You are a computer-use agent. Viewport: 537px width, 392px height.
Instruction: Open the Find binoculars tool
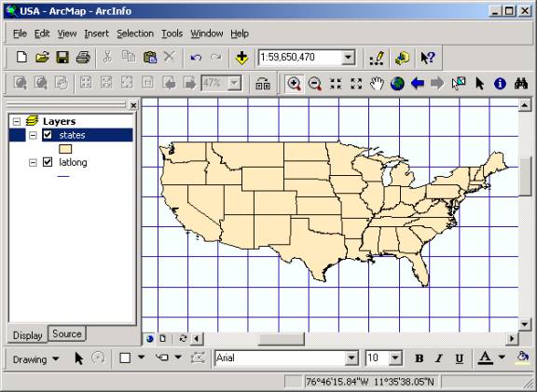(x=520, y=83)
